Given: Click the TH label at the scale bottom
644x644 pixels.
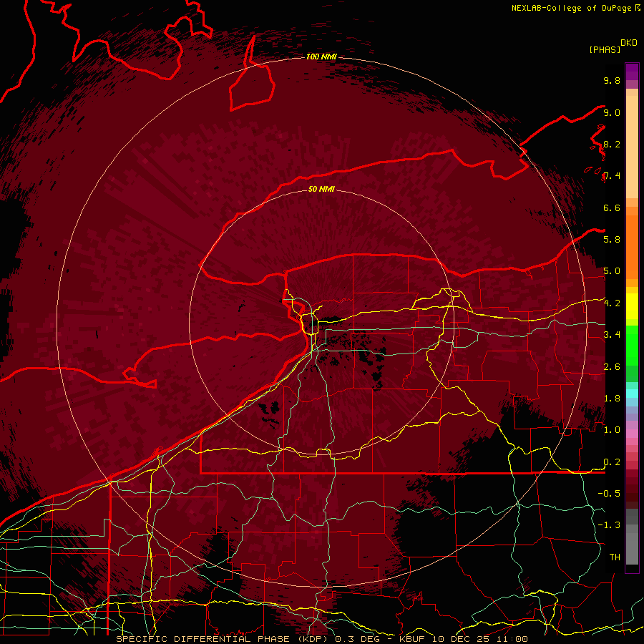Looking at the screenshot, I should [x=615, y=557].
